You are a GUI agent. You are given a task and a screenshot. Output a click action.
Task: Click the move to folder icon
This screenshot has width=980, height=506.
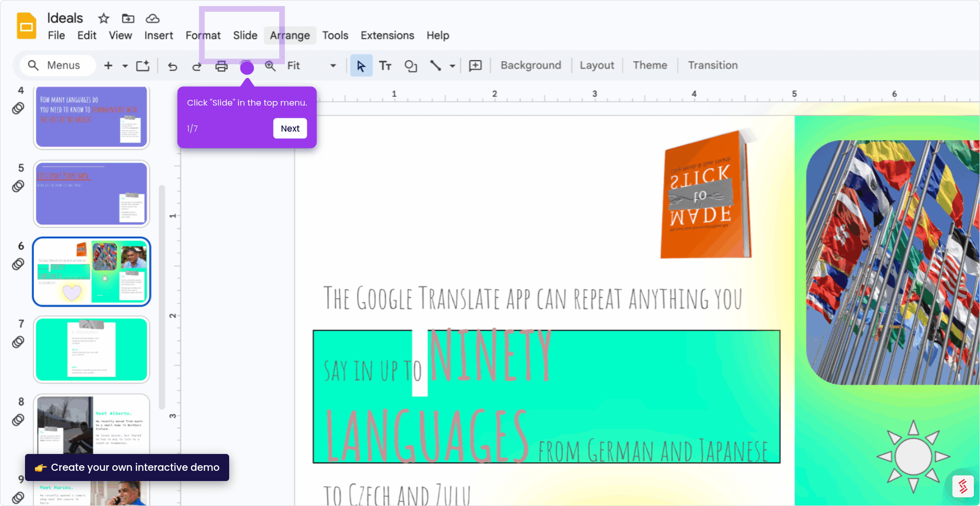pyautogui.click(x=128, y=19)
